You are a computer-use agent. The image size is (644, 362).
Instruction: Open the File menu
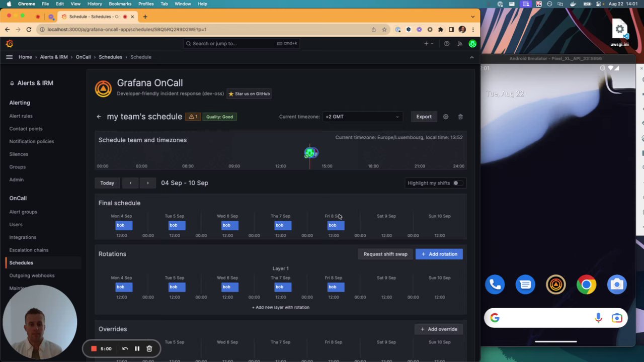point(45,4)
